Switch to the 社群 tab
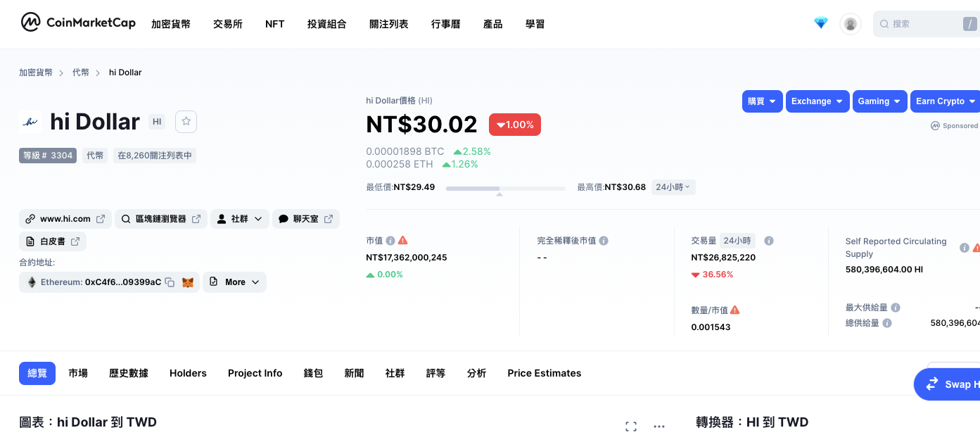980x435 pixels. click(395, 373)
